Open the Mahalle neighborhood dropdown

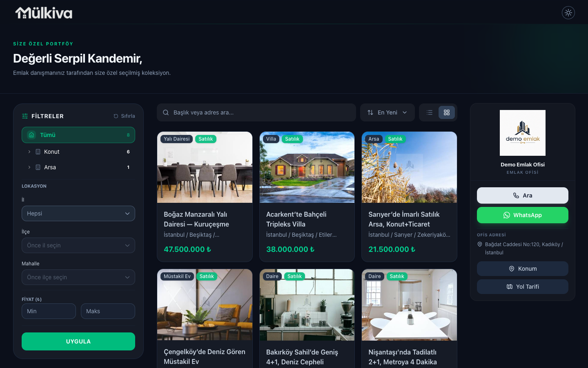(x=78, y=277)
